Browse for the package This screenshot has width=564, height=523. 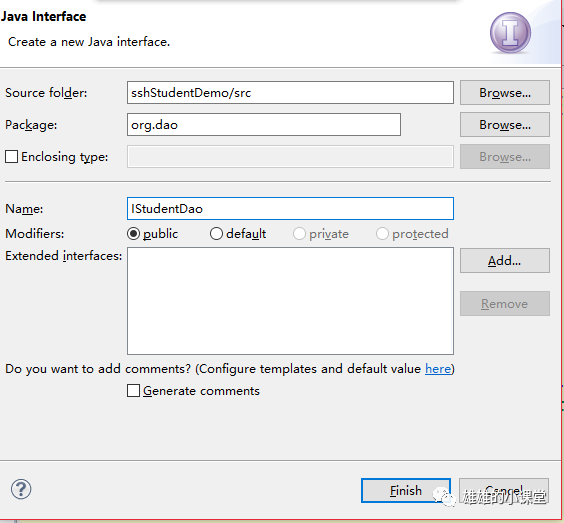pos(505,124)
